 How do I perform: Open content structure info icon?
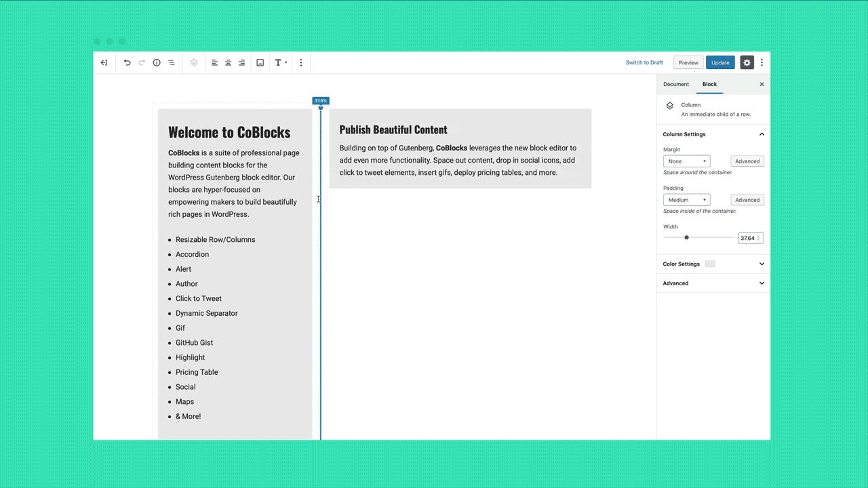pyautogui.click(x=157, y=62)
